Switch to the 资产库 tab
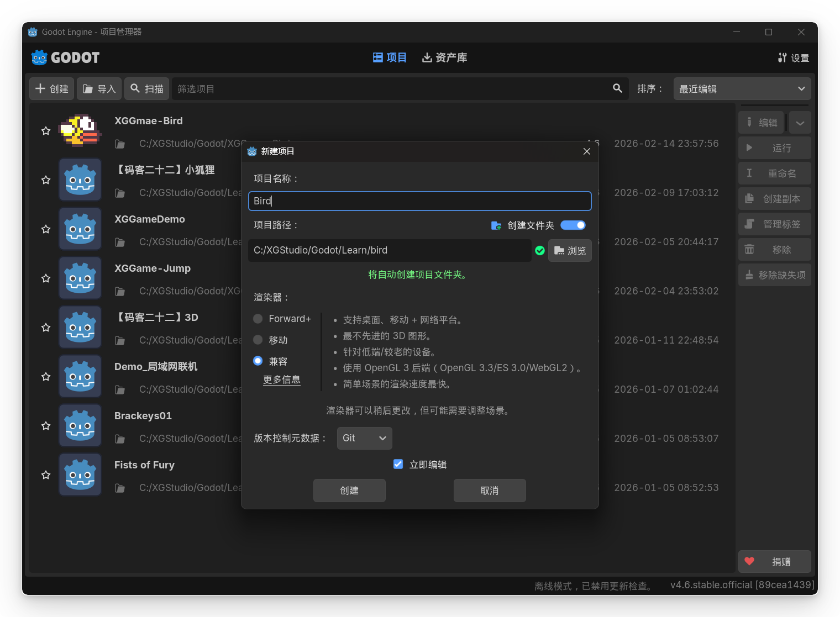Image resolution: width=840 pixels, height=617 pixels. tap(444, 57)
